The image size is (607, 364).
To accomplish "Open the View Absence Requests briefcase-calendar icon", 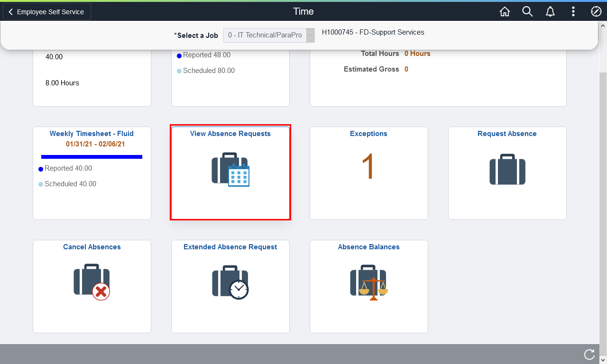I will pyautogui.click(x=230, y=169).
